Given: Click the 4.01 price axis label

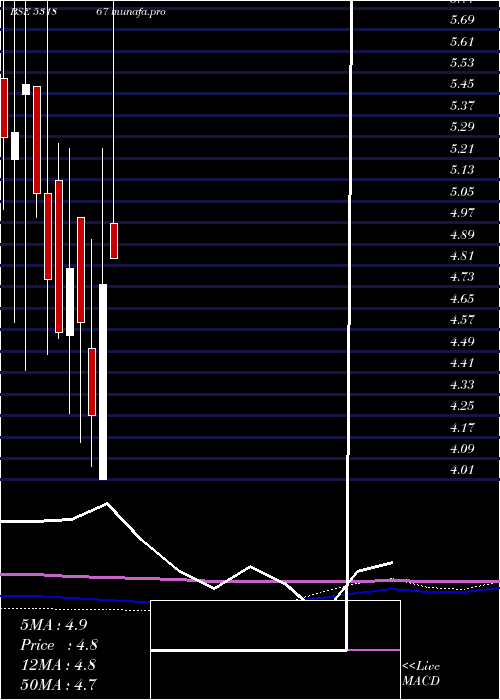Looking at the screenshot, I should (x=462, y=470).
